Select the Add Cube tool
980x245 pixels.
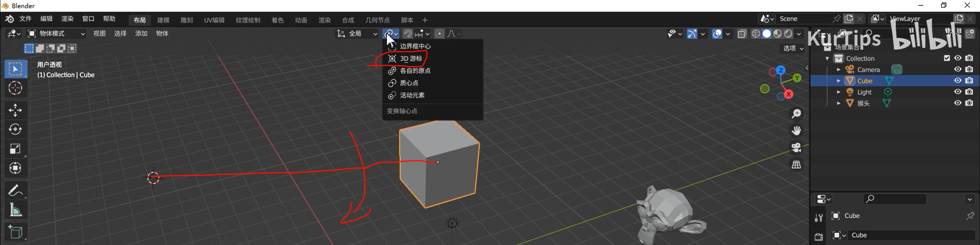point(15,232)
